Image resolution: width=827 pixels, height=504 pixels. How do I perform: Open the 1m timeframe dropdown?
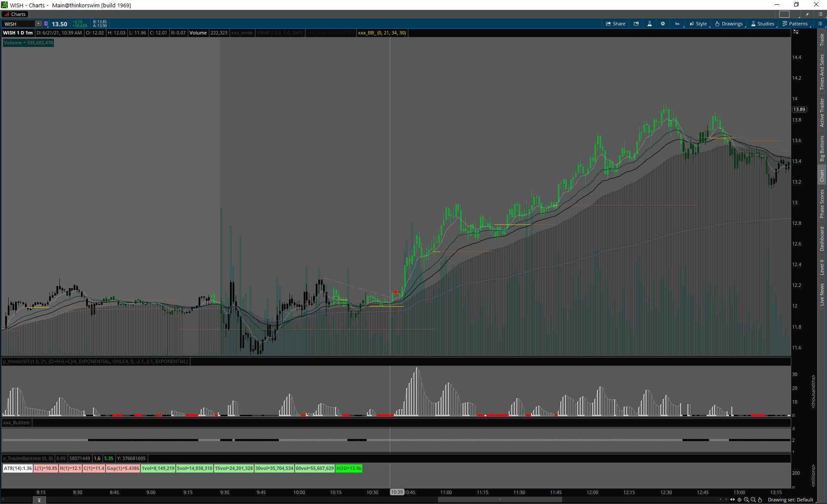coord(677,24)
